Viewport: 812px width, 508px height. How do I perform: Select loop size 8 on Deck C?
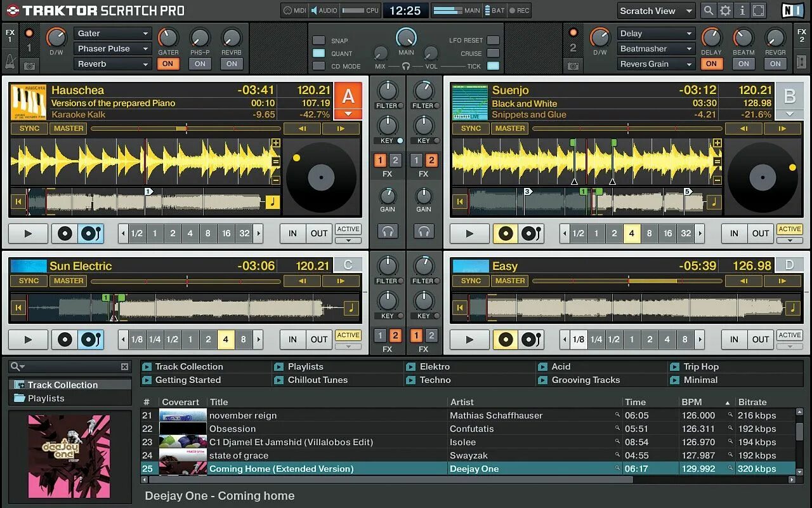pos(243,340)
